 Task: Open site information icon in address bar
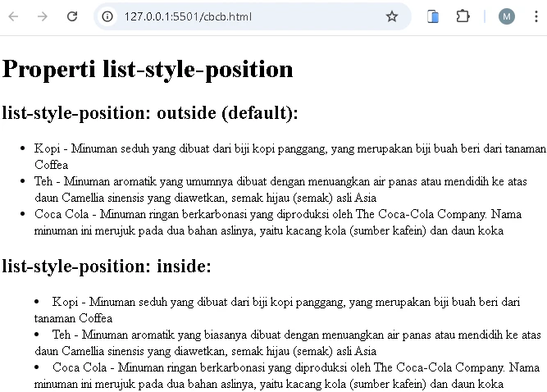[x=107, y=16]
